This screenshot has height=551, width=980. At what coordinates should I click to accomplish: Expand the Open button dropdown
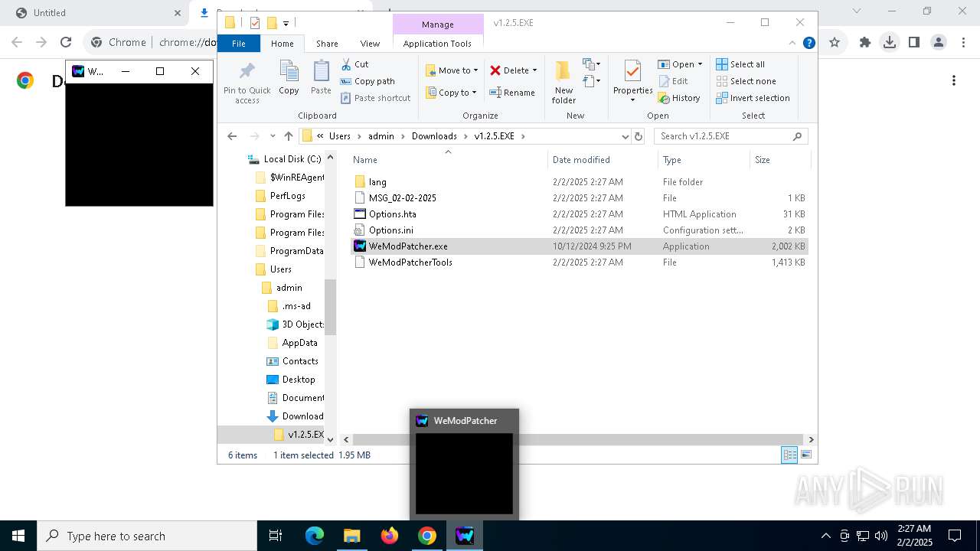pyautogui.click(x=700, y=64)
